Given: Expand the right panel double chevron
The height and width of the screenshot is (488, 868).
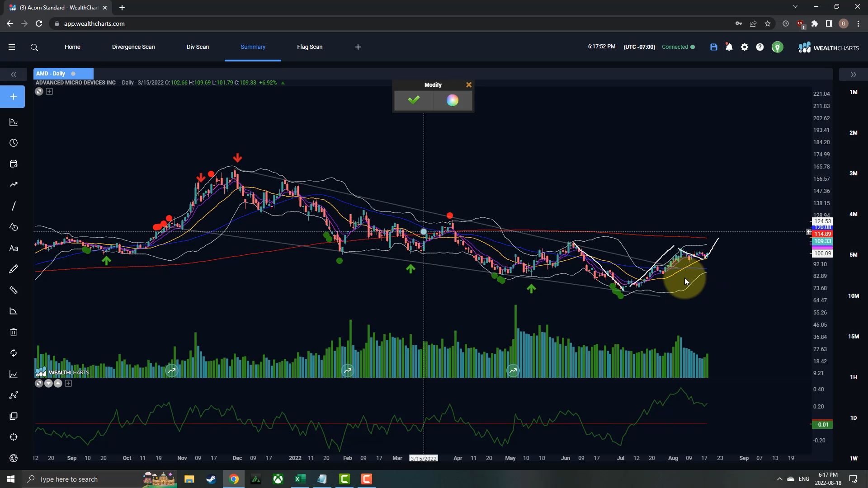Looking at the screenshot, I should tap(853, 75).
